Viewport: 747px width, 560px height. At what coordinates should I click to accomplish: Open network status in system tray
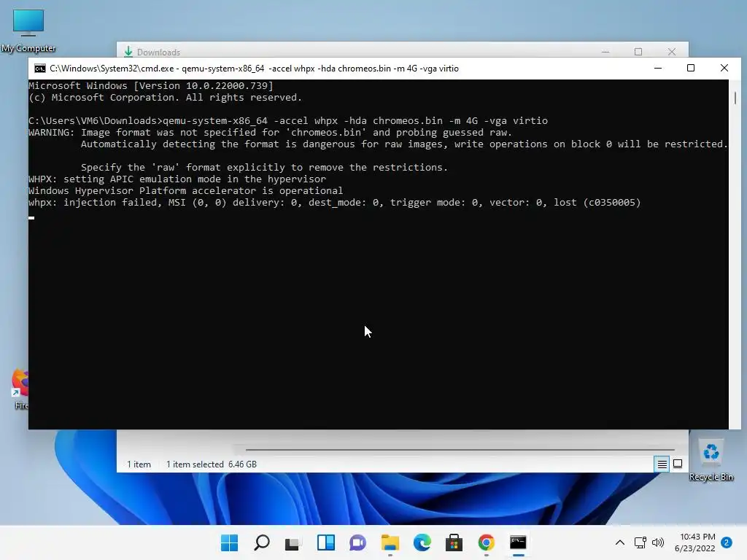click(x=640, y=542)
